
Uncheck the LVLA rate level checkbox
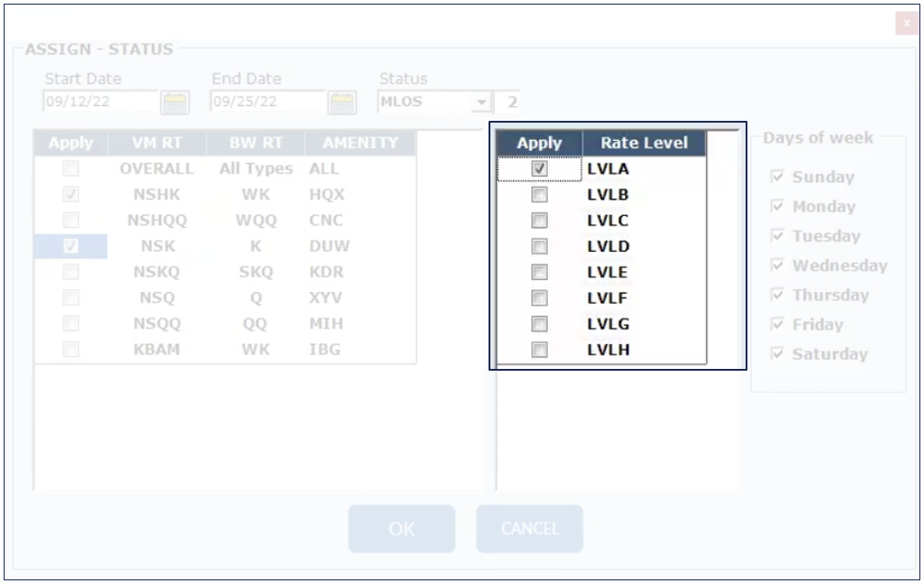(540, 168)
